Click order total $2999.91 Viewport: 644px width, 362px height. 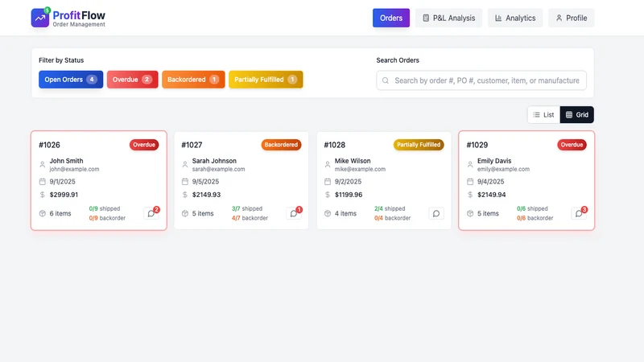[64, 195]
